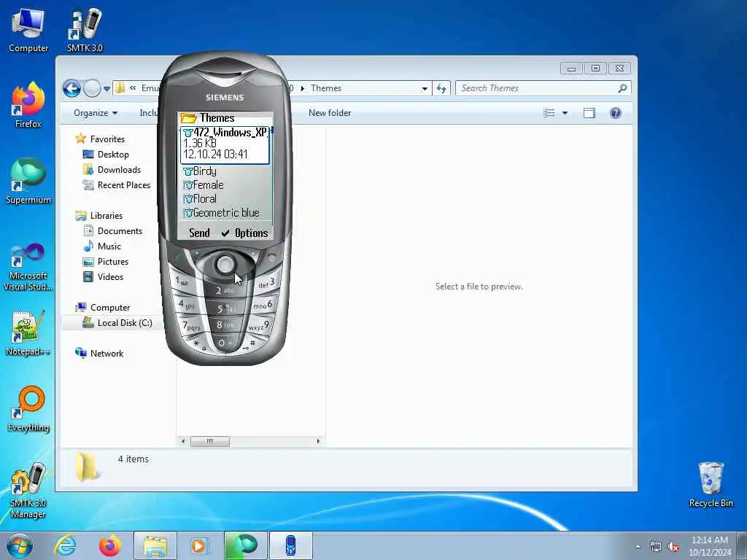Image resolution: width=747 pixels, height=560 pixels.
Task: Click the change view icon
Action: [549, 113]
